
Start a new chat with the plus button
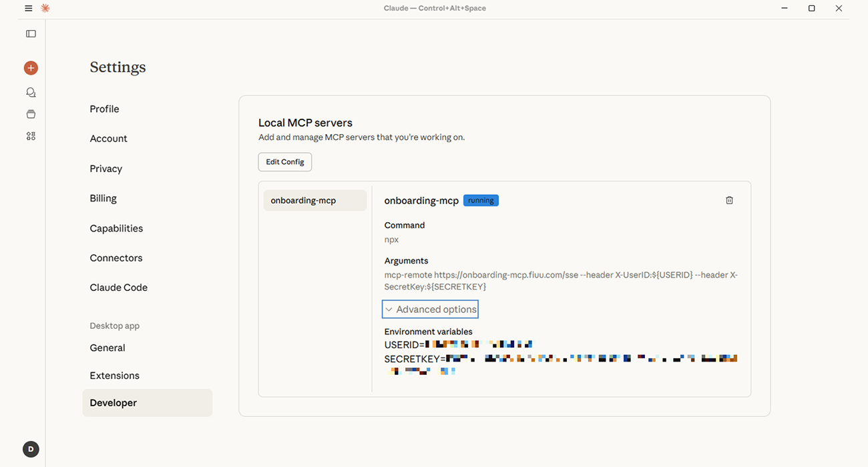[30, 67]
